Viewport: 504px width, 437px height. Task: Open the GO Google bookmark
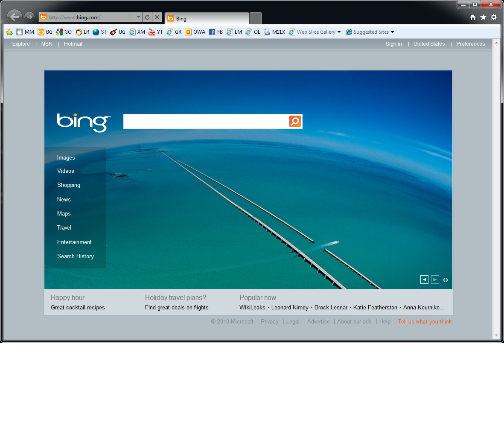(64, 32)
